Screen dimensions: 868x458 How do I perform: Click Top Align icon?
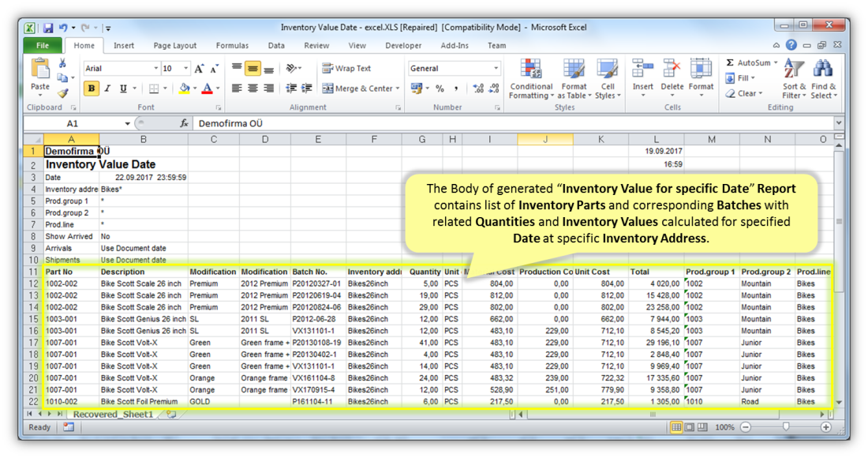tap(237, 69)
